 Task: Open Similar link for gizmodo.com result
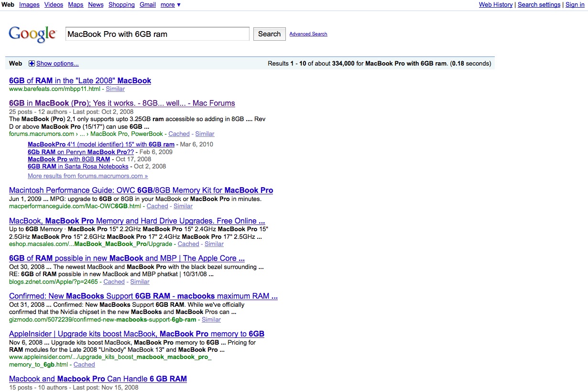coord(211,320)
